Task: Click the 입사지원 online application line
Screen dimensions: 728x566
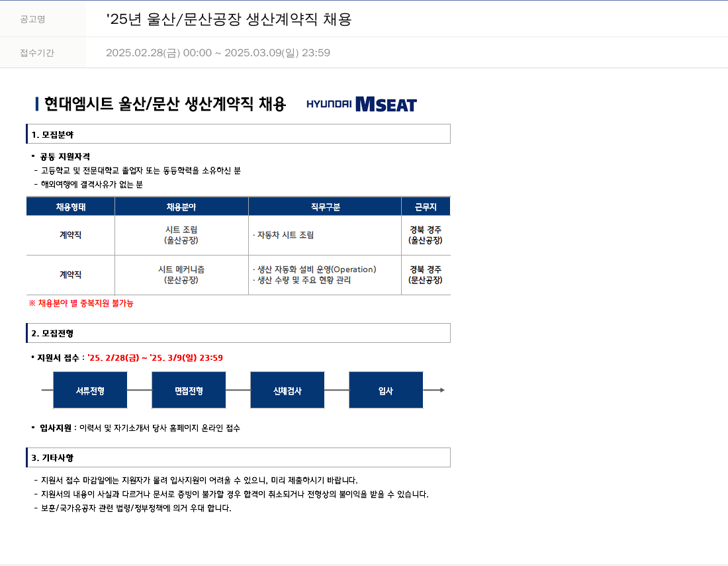Action: 136,428
